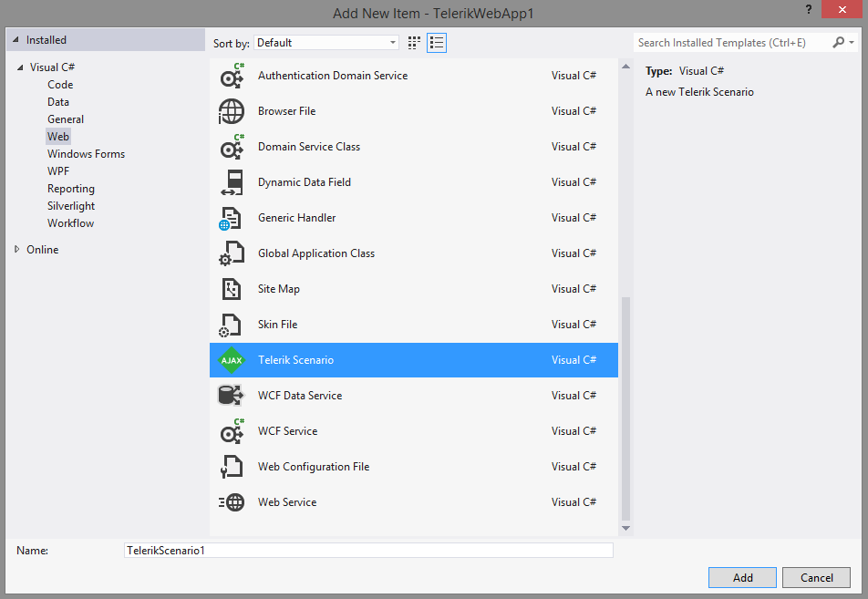Click the search magnifier icon
The height and width of the screenshot is (599, 868).
click(839, 43)
